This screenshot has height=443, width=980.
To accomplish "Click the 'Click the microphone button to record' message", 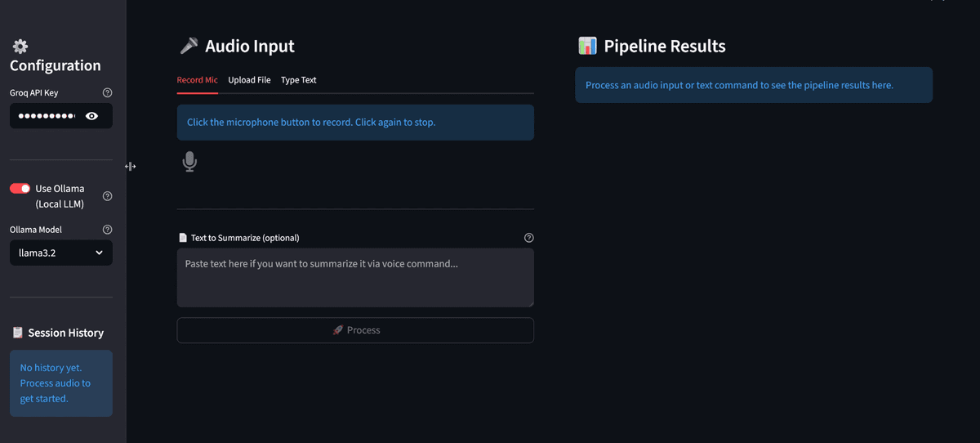I will [355, 123].
